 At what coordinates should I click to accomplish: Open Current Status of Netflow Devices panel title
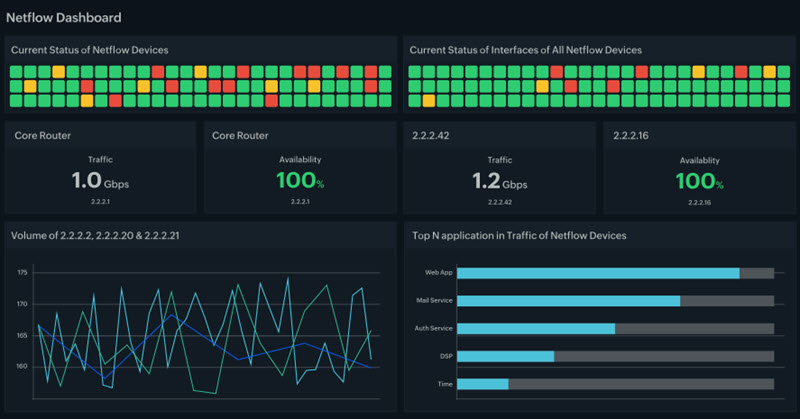[x=90, y=50]
